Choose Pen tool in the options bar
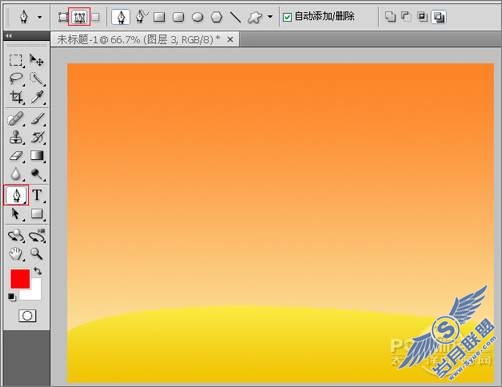502x387 pixels. point(121,17)
